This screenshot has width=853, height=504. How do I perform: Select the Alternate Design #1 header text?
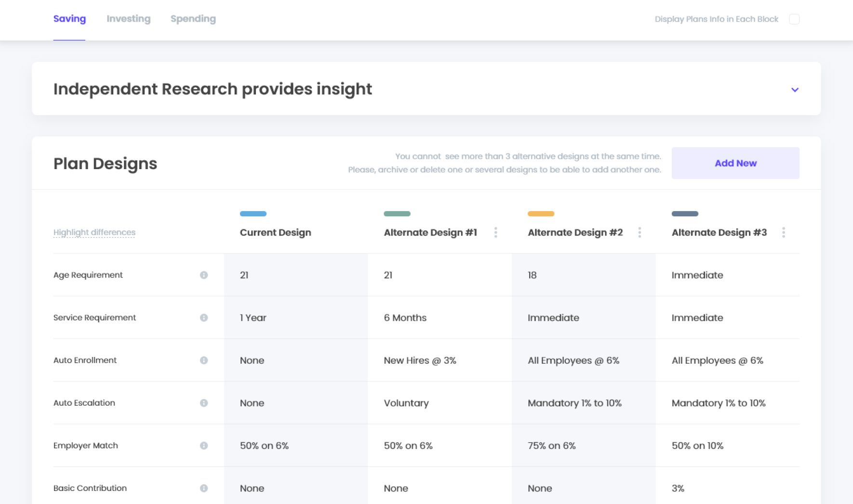(430, 233)
